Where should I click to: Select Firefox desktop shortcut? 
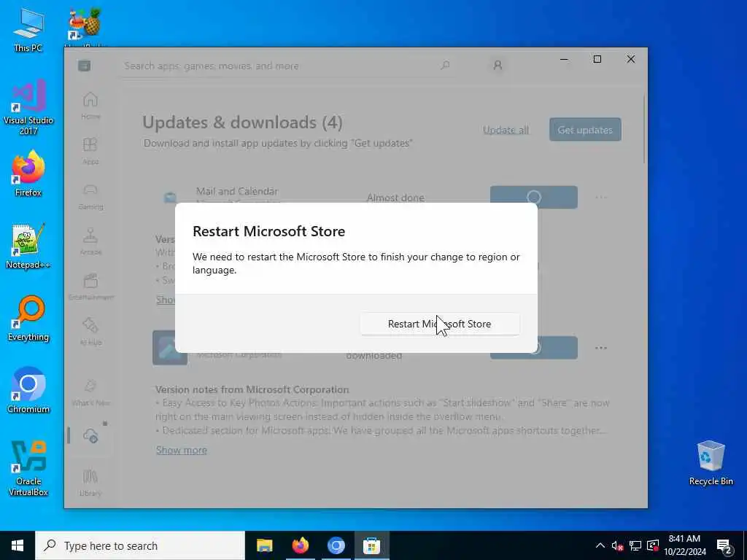pos(28,174)
